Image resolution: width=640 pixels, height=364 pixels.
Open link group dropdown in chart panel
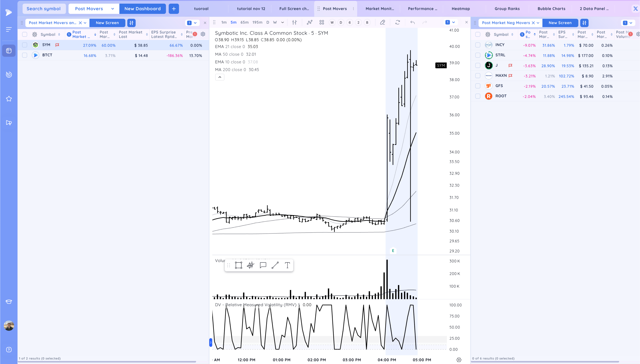451,23
